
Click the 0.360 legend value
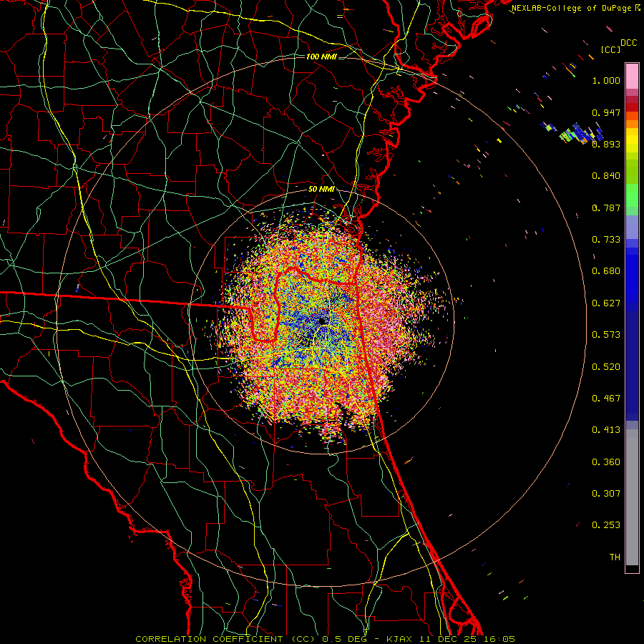pyautogui.click(x=606, y=462)
